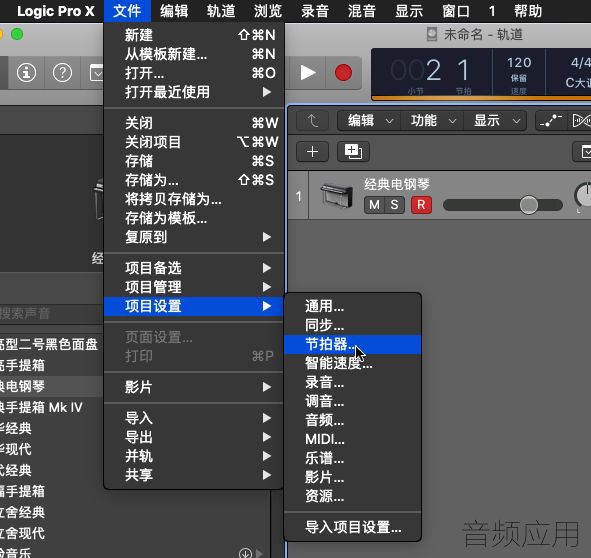Image resolution: width=591 pixels, height=558 pixels.
Task: Expand the 项目备选 submenu
Action: pos(194,268)
